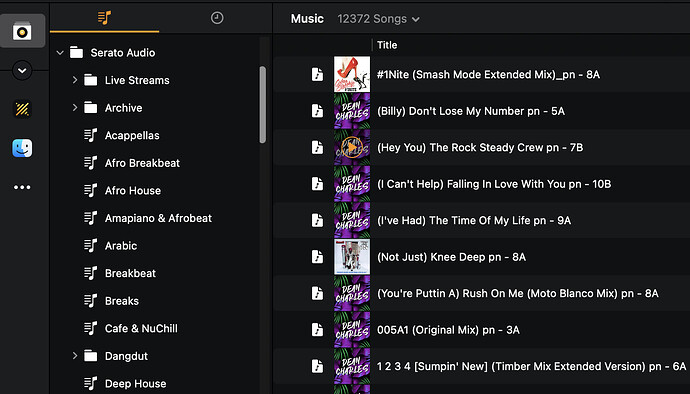Click the Knee Deep album artwork
690x394 pixels.
click(x=352, y=257)
